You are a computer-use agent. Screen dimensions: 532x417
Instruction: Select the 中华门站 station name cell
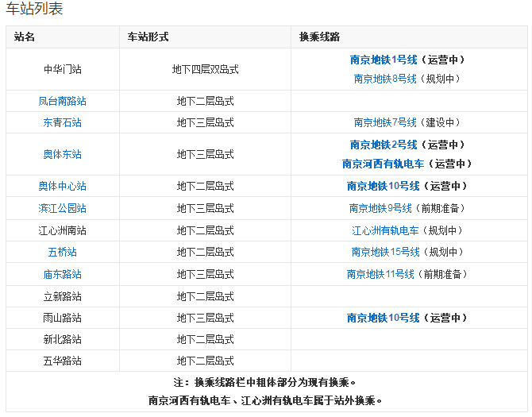[x=63, y=69]
